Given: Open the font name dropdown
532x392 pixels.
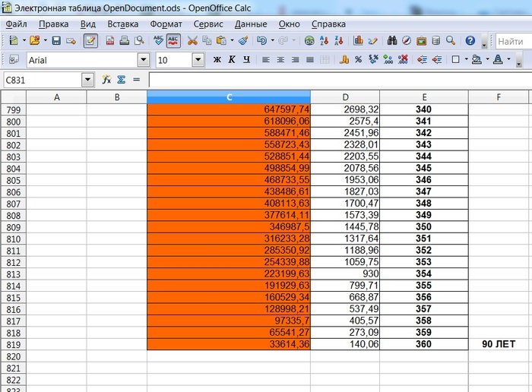Looking at the screenshot, I should (x=144, y=59).
